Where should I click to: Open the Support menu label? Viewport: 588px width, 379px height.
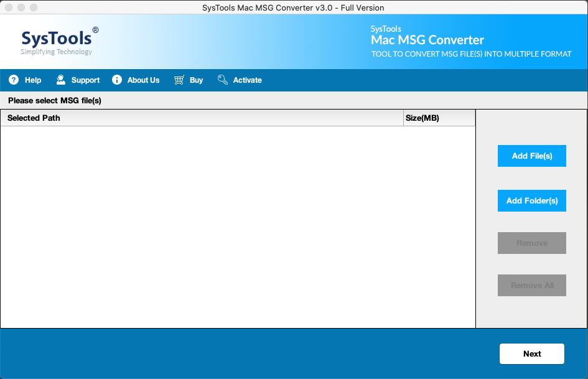pyautogui.click(x=85, y=80)
